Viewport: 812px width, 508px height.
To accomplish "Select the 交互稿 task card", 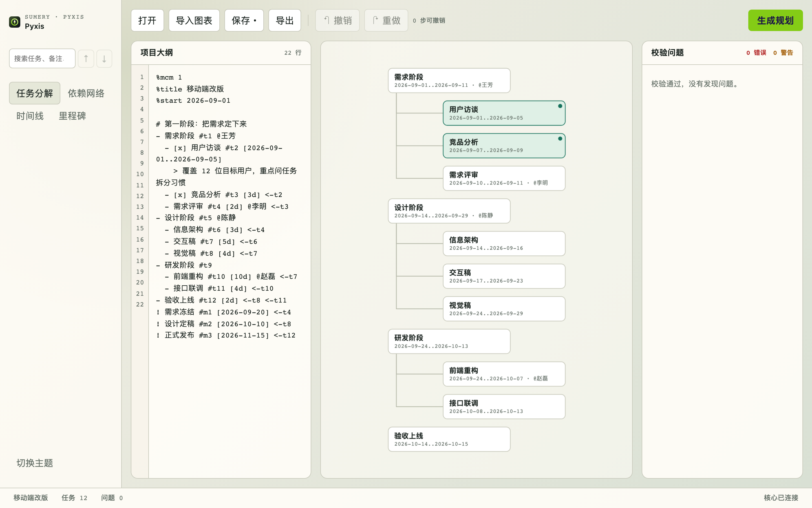I will tap(504, 276).
